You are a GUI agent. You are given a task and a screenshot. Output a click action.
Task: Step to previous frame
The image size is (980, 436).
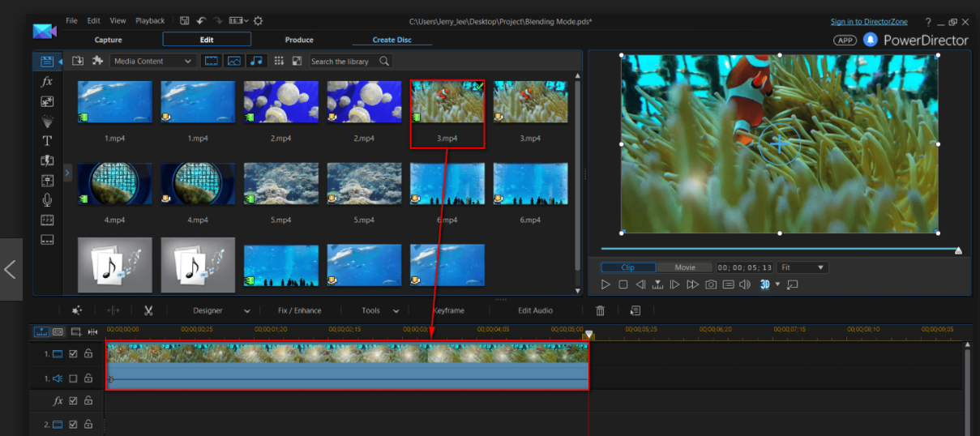640,284
